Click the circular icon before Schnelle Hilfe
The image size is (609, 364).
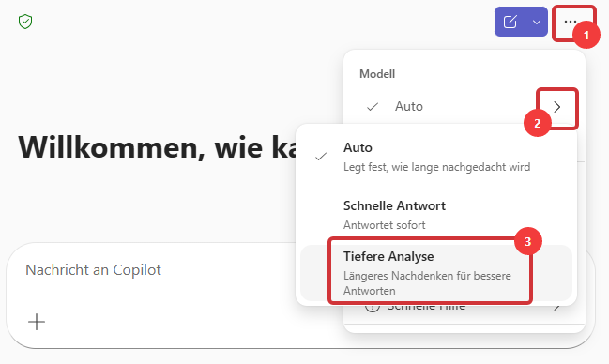373,308
